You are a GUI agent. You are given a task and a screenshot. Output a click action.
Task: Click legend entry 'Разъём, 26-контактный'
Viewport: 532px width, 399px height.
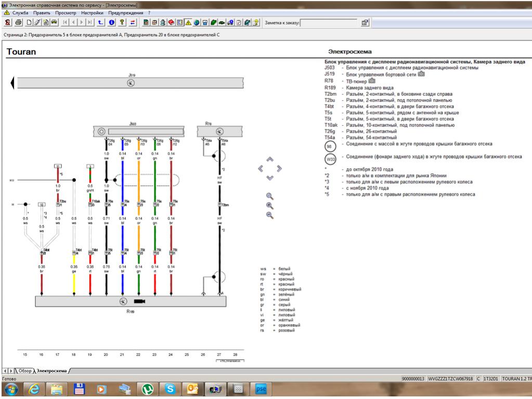[x=371, y=131]
